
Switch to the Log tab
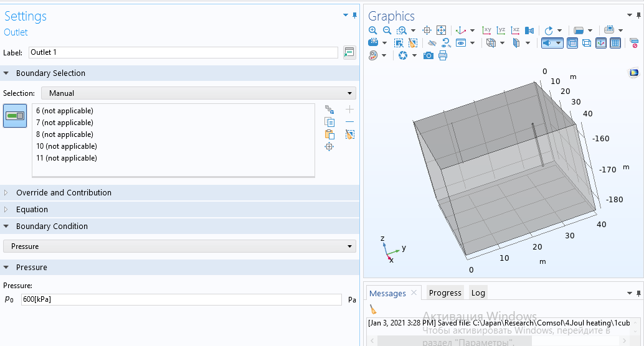coord(478,293)
